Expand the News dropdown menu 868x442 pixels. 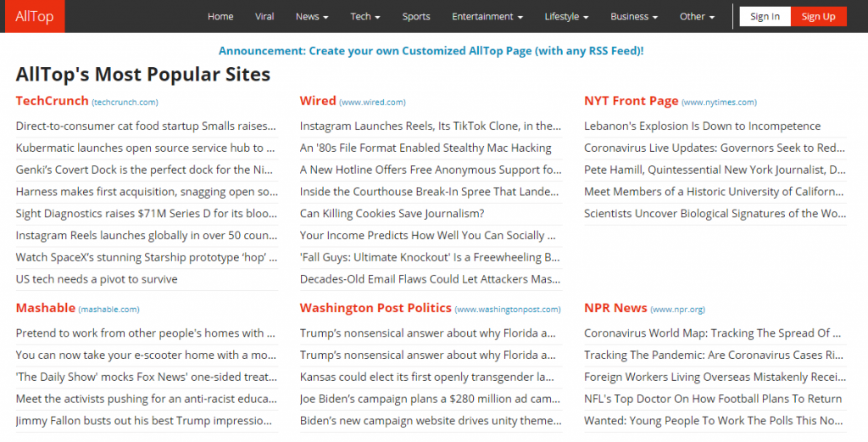coord(312,17)
